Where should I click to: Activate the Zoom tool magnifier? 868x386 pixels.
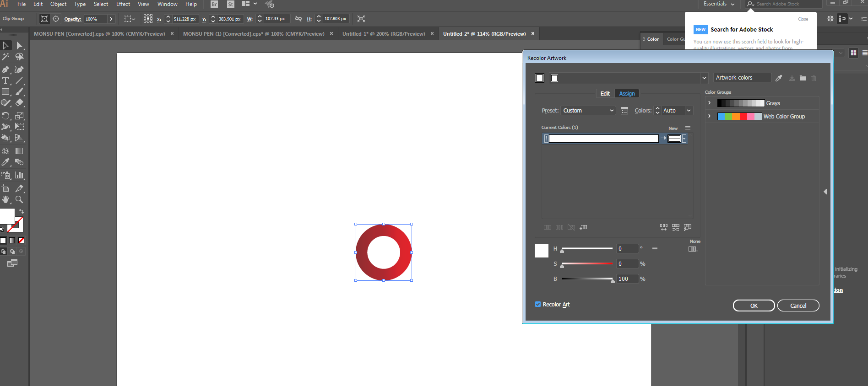tap(19, 199)
